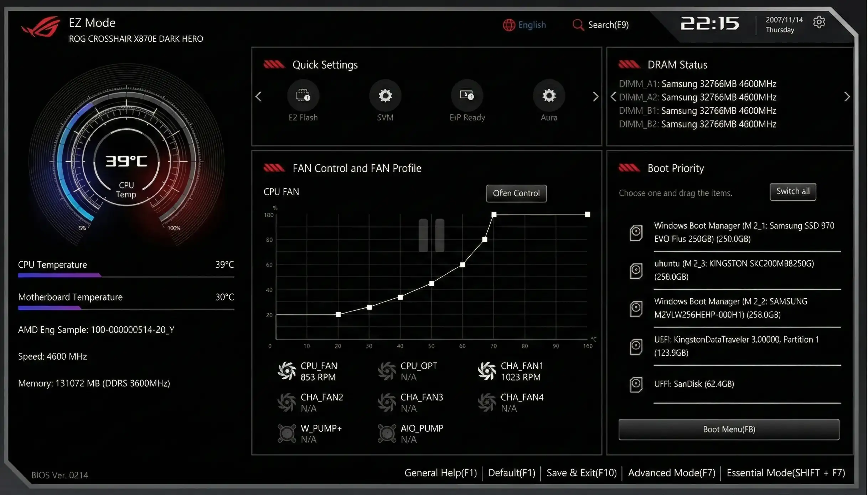The image size is (868, 495).
Task: Click disk icon for SAMSUNG M2VLW256HEHP entry
Action: [x=636, y=309]
